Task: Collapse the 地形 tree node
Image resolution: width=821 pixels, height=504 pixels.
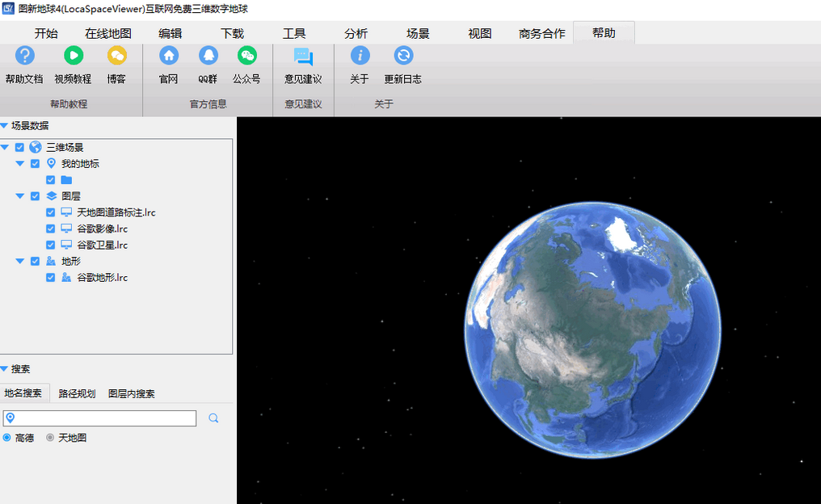Action: point(20,261)
